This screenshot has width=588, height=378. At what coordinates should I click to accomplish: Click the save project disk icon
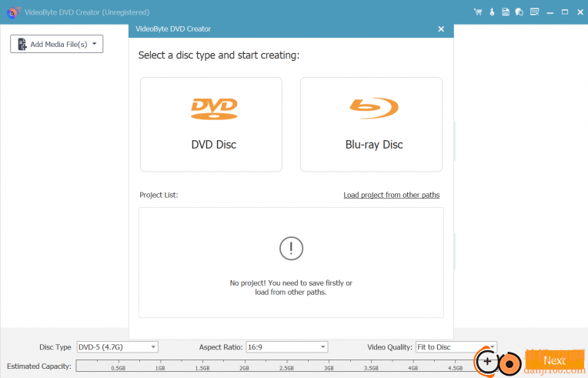pyautogui.click(x=506, y=12)
